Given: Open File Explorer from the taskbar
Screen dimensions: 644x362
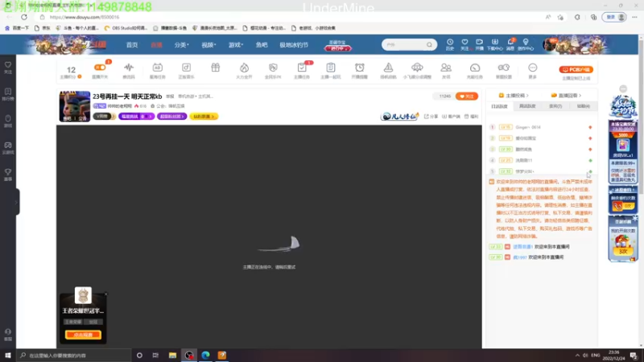Looking at the screenshot, I should pyautogui.click(x=172, y=356).
